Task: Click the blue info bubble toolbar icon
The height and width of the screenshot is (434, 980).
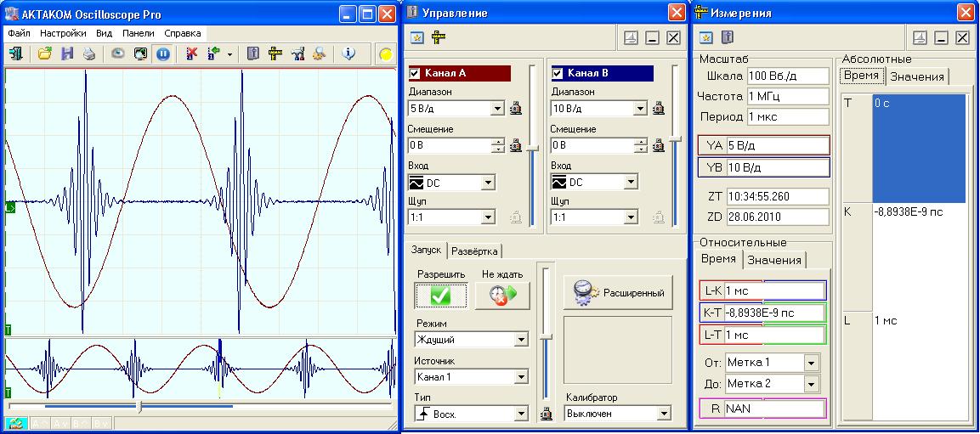Action: tap(348, 54)
